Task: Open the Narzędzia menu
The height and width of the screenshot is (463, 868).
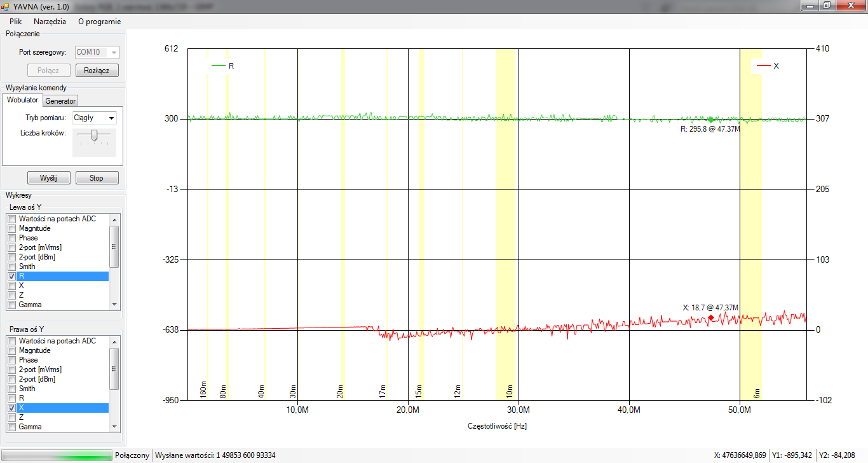Action: pyautogui.click(x=50, y=21)
